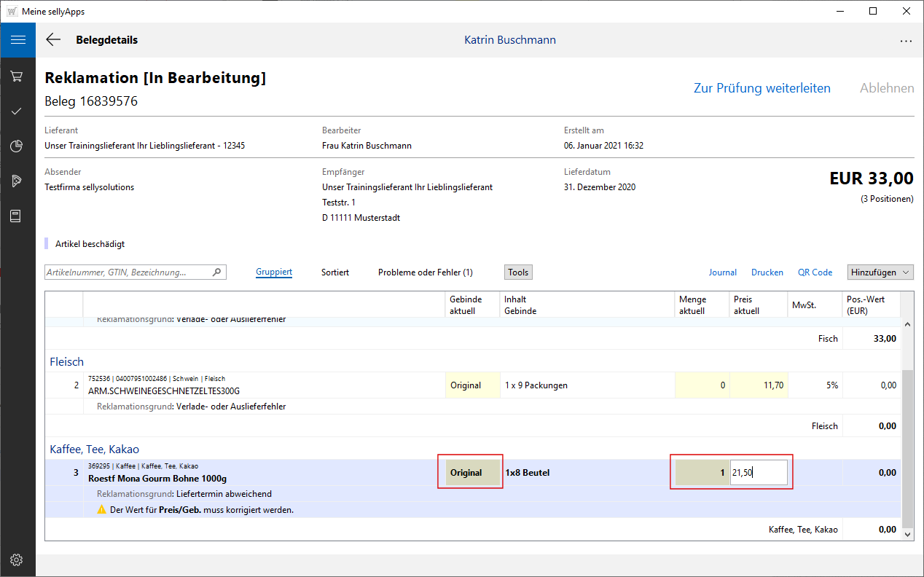
Task: Click Zur Prüfung weiterleiten
Action: [761, 88]
